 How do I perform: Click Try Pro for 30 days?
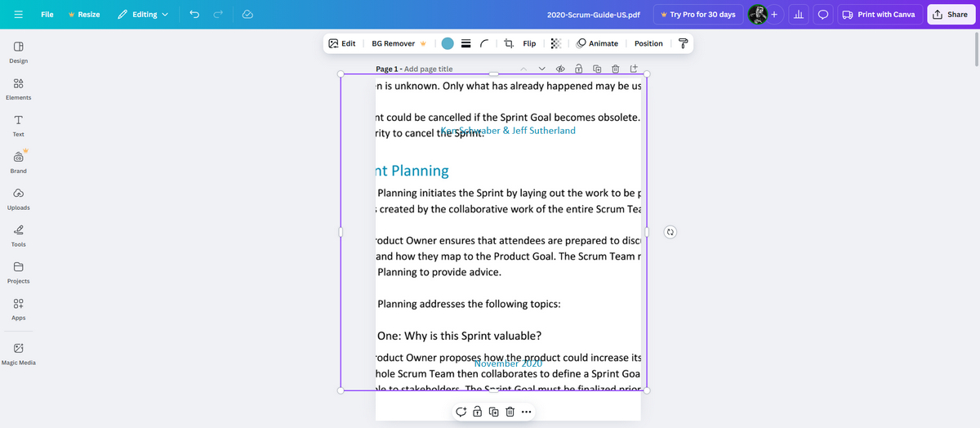point(698,15)
